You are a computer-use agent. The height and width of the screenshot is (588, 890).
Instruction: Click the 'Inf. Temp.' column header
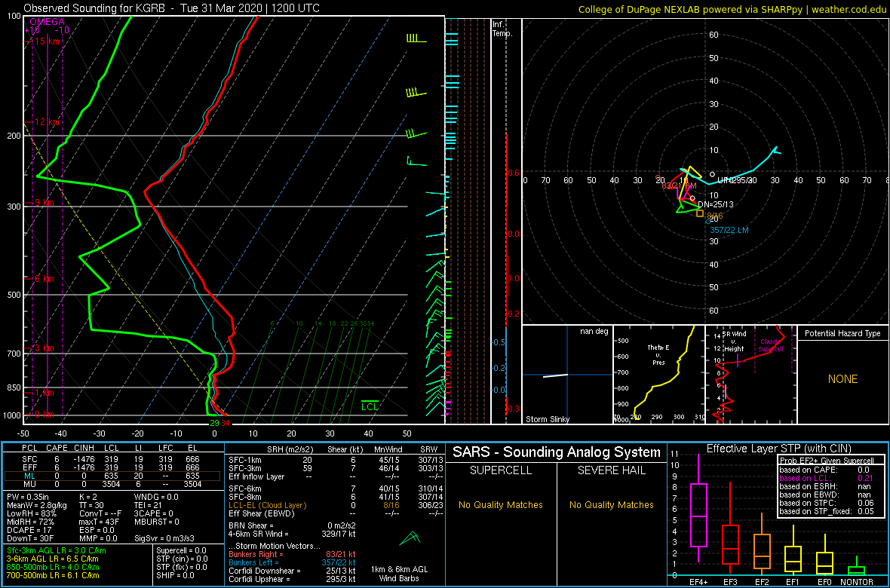pos(502,29)
